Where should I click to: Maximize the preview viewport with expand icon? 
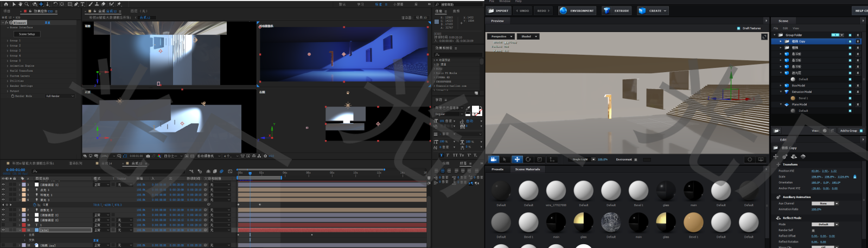(764, 37)
